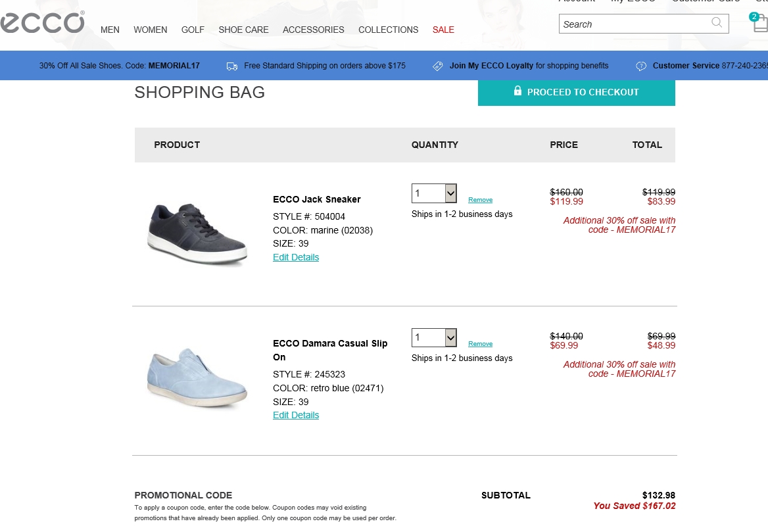Click the blue Damara shoe thumbnail
768x532 pixels.
[x=197, y=379]
